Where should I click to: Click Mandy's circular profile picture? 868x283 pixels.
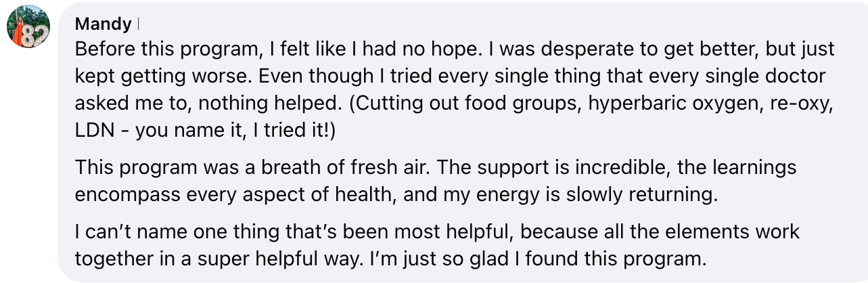29,30
